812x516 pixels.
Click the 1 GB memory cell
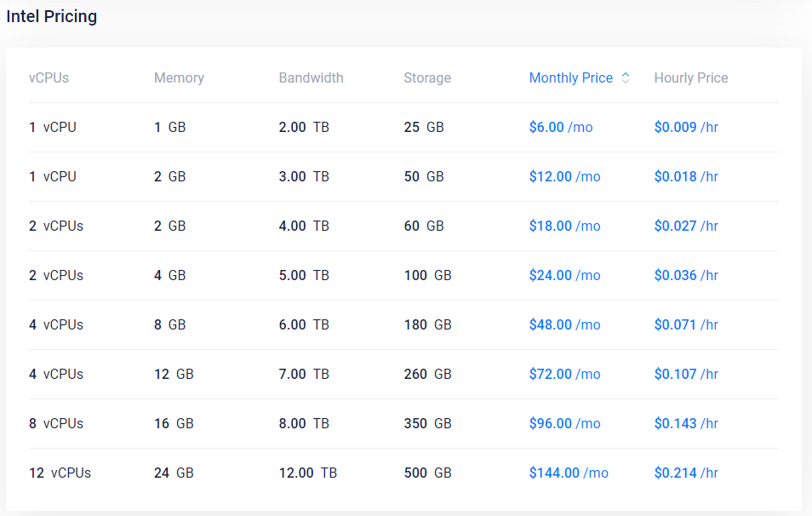(170, 127)
